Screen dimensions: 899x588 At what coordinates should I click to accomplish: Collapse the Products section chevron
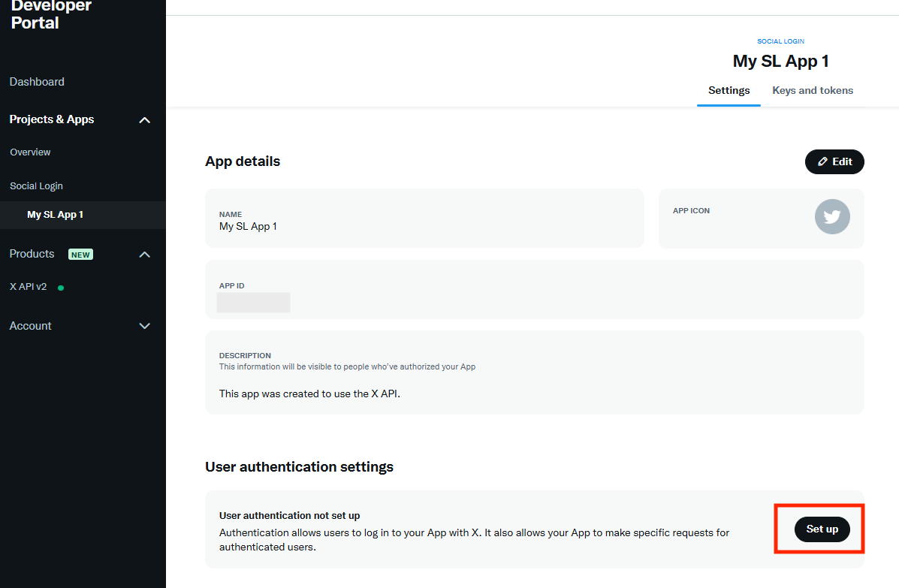click(145, 255)
